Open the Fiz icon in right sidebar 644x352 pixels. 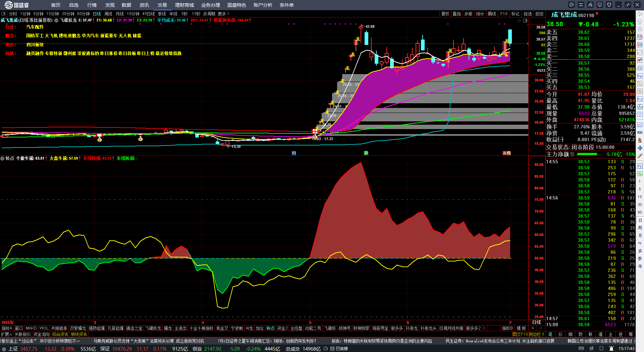640,99
